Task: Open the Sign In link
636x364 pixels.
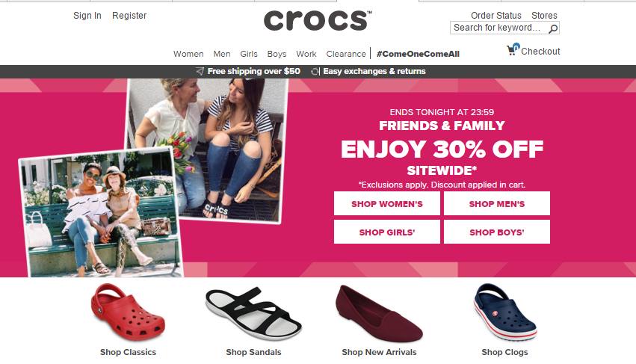Action: 87,16
